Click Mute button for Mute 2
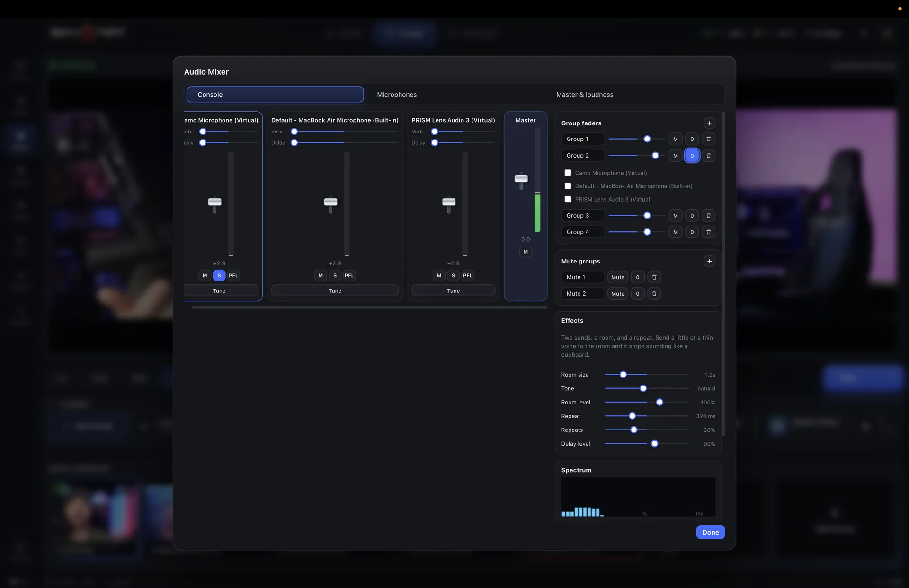 (617, 294)
